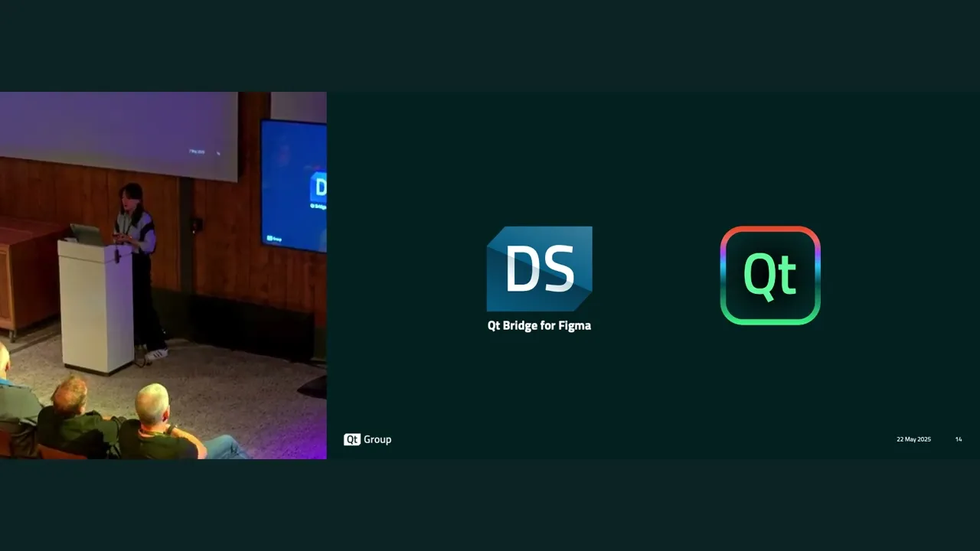This screenshot has height=551, width=980.
Task: Click the speaker camera video feed
Action: [163, 275]
